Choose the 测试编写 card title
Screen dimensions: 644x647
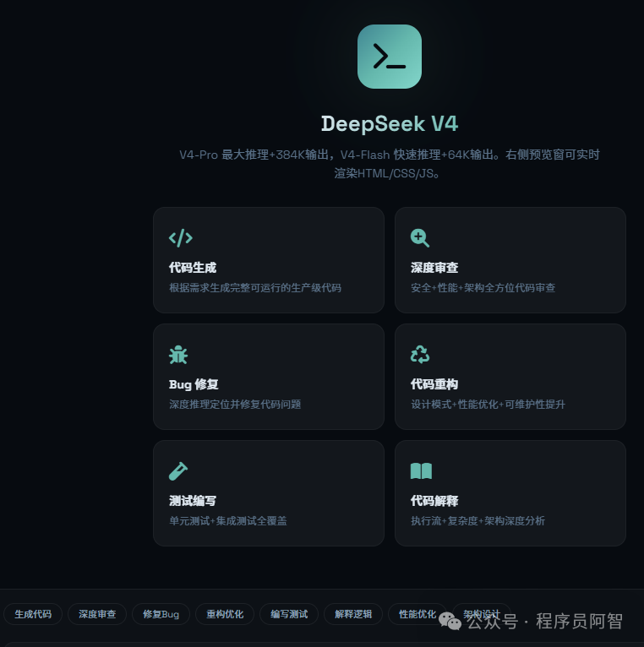[193, 501]
